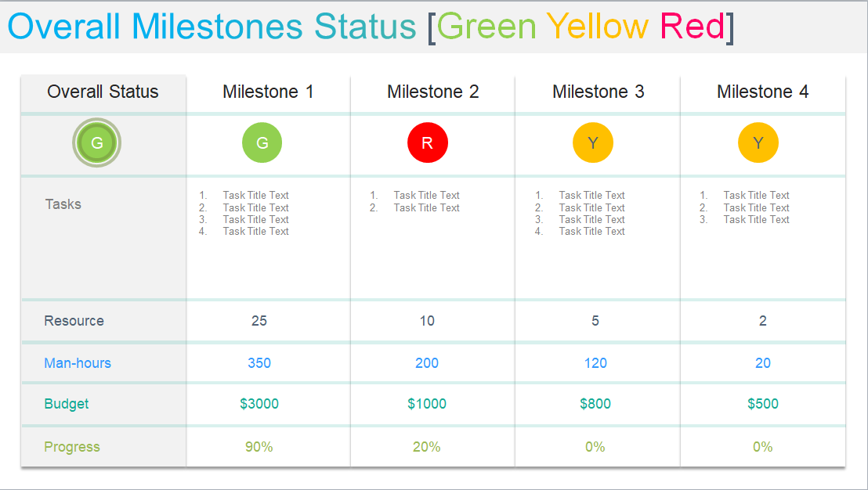Click the Milestone 3 column header
This screenshot has width=868, height=490.
[598, 92]
